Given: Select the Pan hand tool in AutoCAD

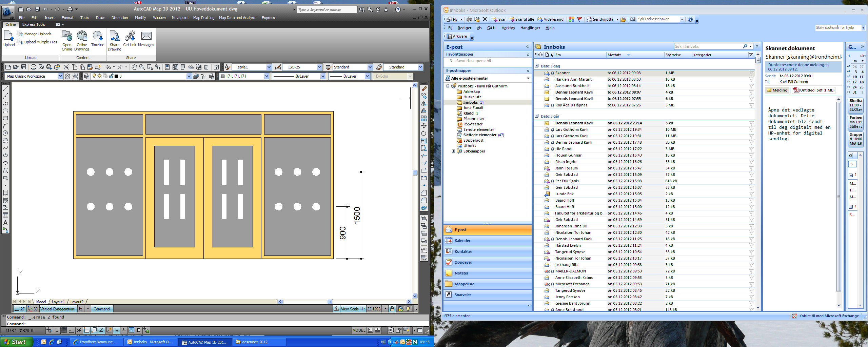Looking at the screenshot, I should (x=134, y=67).
